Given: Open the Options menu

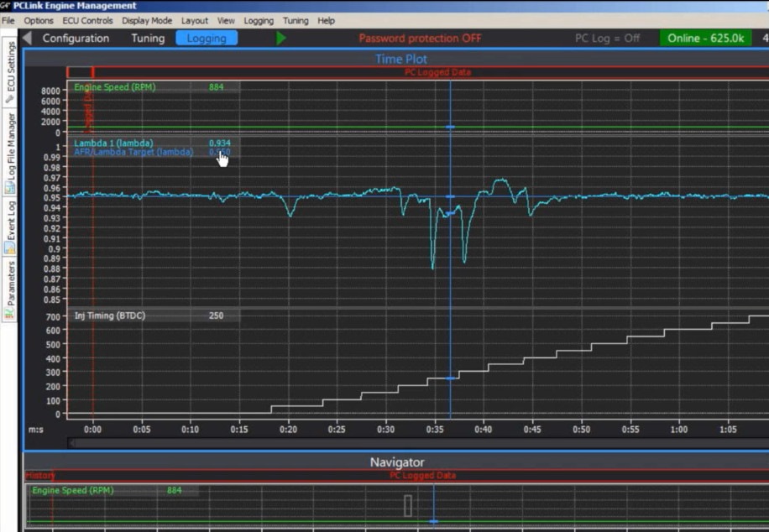Looking at the screenshot, I should coord(39,21).
